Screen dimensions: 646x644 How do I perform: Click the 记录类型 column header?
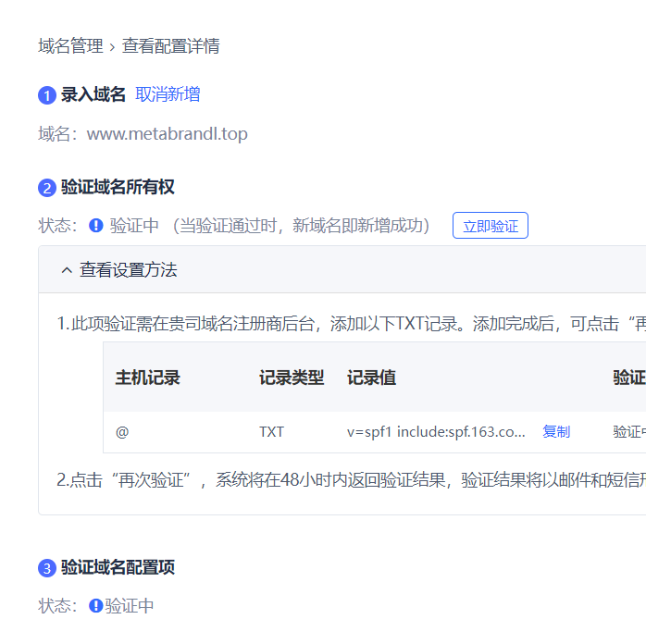point(292,378)
